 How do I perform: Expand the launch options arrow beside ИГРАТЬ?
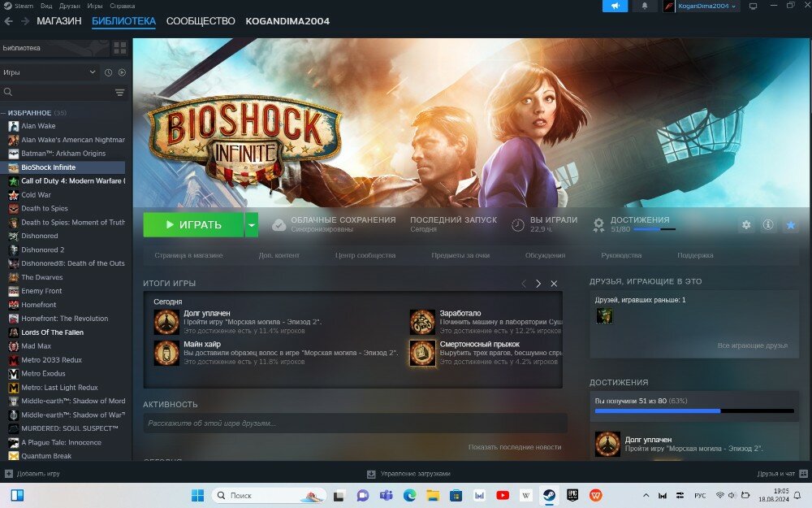pyautogui.click(x=251, y=224)
